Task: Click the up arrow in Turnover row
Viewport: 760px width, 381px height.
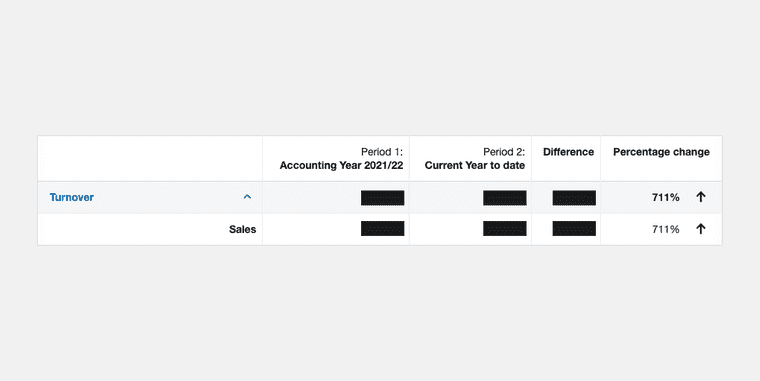Action: 700,197
